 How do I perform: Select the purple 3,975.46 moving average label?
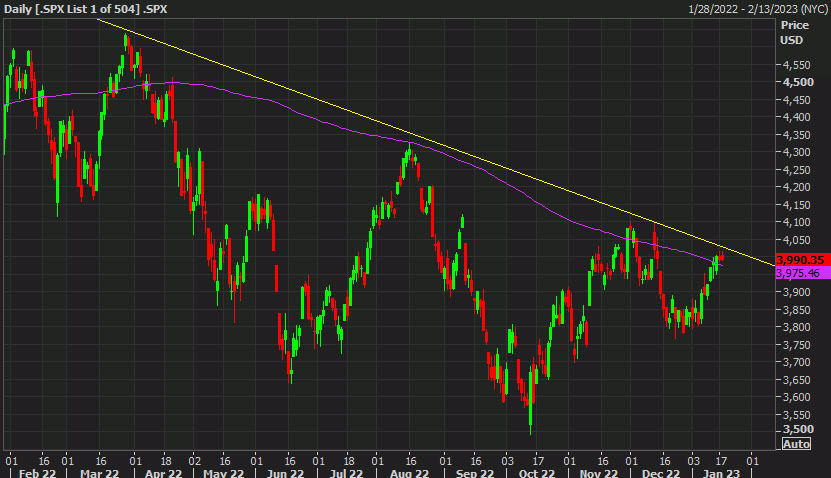[802, 273]
